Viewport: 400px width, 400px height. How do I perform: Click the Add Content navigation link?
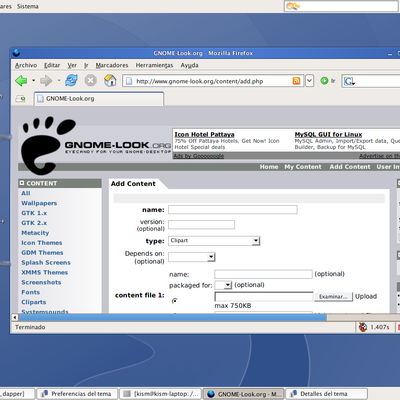pyautogui.click(x=350, y=167)
